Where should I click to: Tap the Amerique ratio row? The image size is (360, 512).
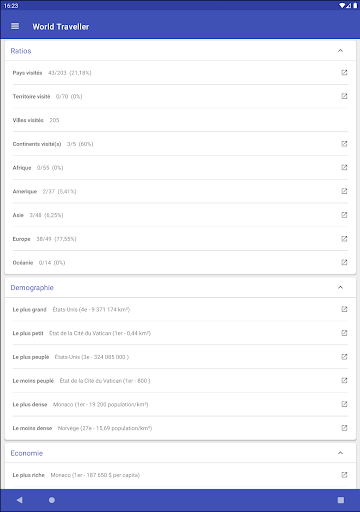coord(180,191)
